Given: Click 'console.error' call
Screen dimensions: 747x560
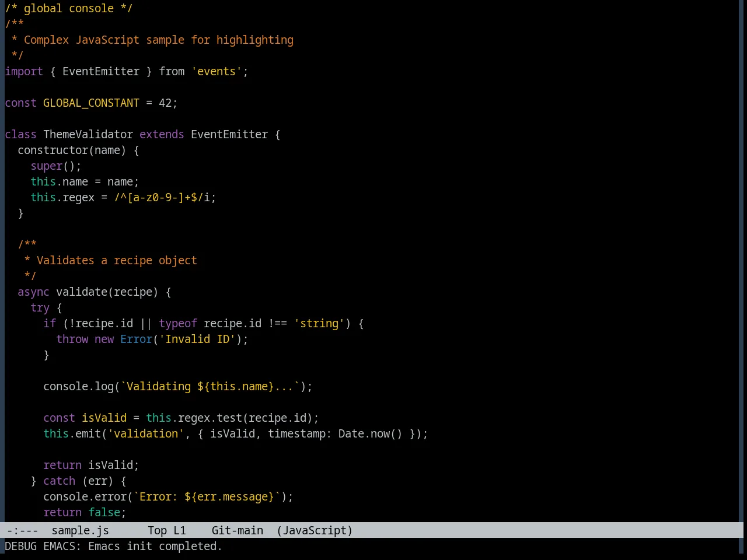Looking at the screenshot, I should tap(85, 496).
